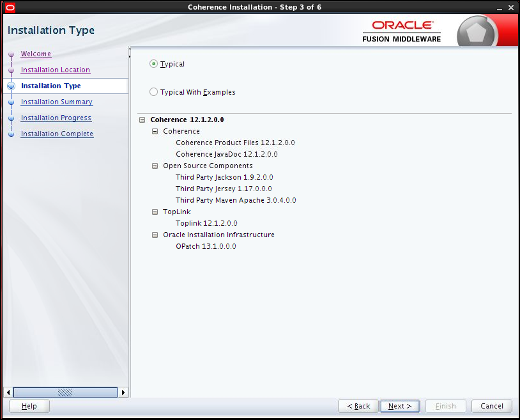Collapse the Open Source Components node
The height and width of the screenshot is (420, 520).
pyautogui.click(x=154, y=166)
